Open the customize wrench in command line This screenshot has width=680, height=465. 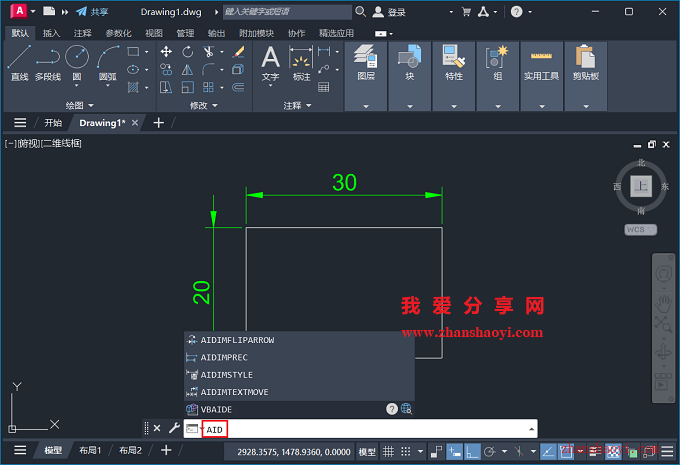click(x=174, y=428)
